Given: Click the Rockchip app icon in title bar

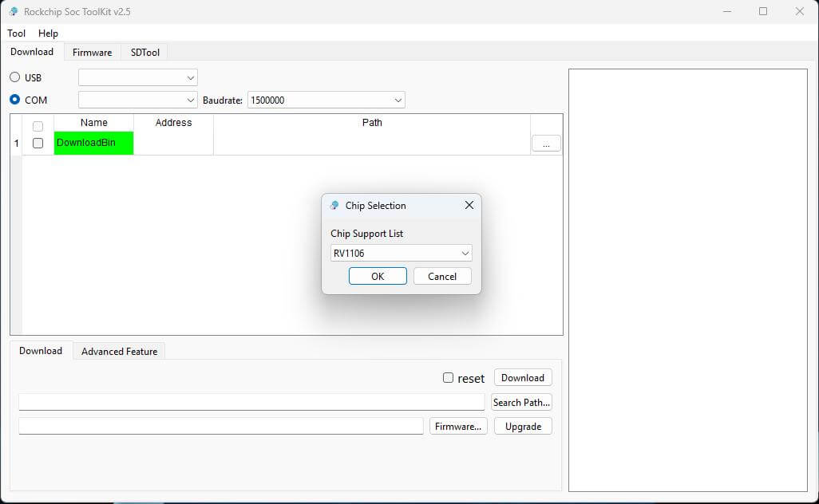Looking at the screenshot, I should tap(14, 11).
